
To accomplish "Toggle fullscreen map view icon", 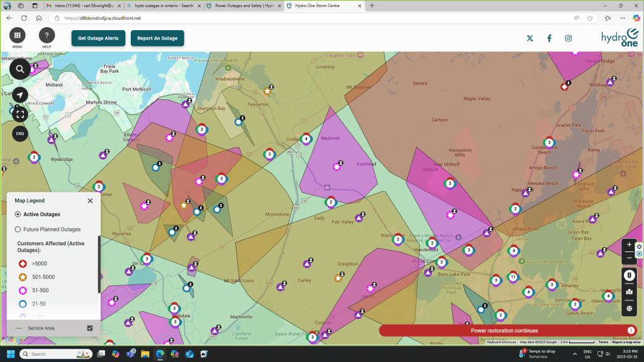I will [x=20, y=114].
